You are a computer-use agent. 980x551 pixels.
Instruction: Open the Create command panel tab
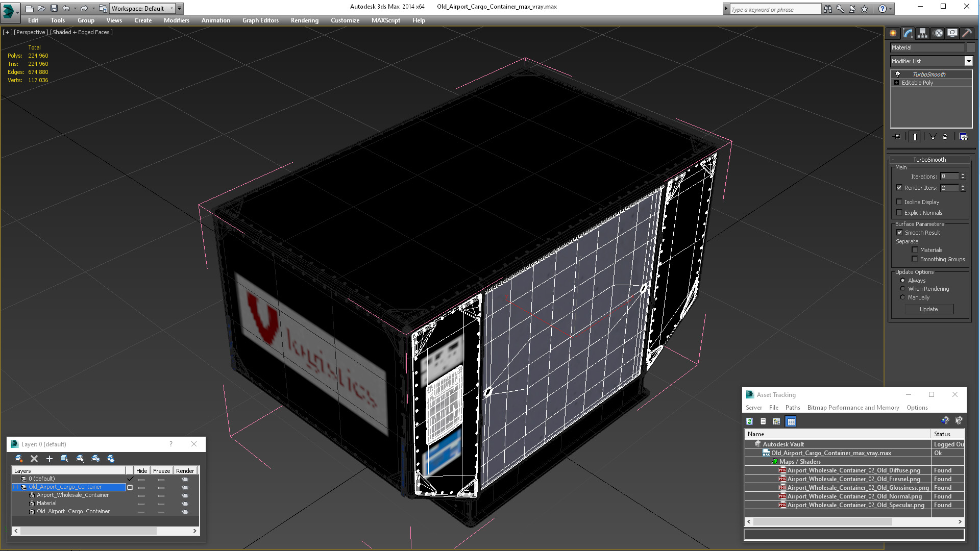click(893, 33)
